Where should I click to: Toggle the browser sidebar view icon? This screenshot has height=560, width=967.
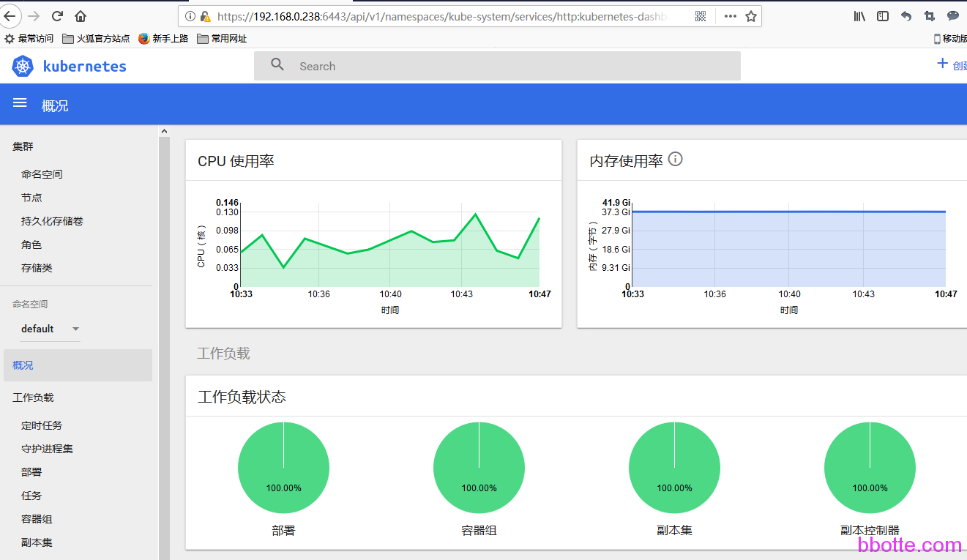tap(883, 16)
